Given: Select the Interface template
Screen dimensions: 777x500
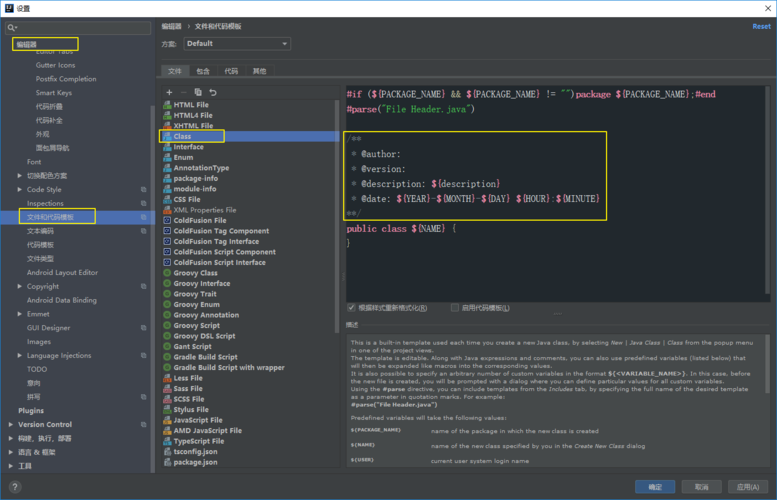Looking at the screenshot, I should coord(188,147).
